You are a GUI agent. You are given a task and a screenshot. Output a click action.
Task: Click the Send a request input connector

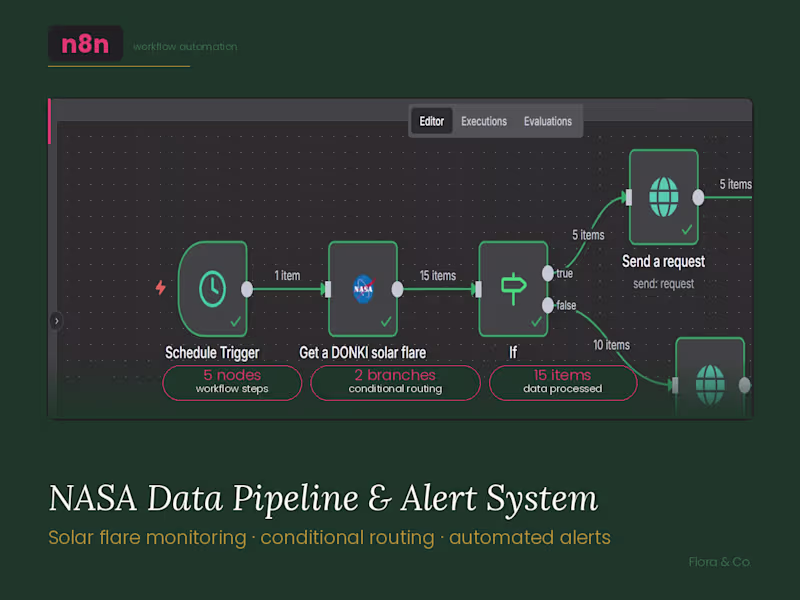tap(629, 197)
